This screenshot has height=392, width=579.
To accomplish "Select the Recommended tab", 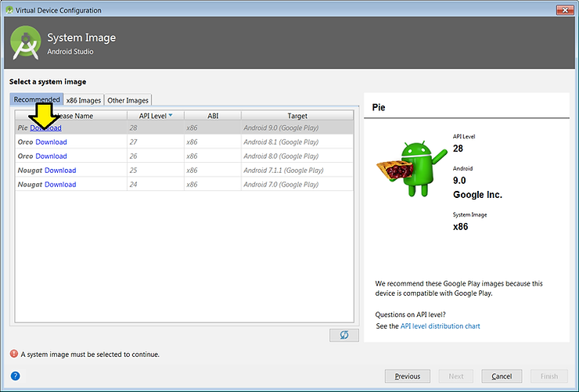I will pos(36,100).
